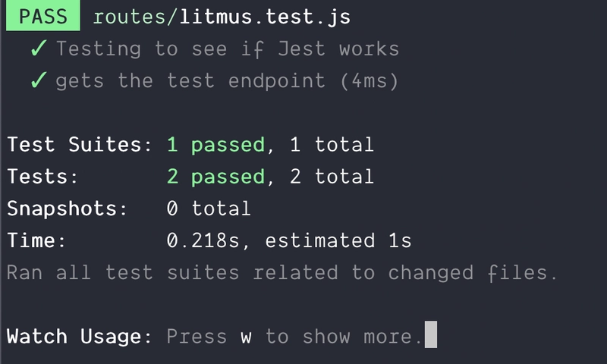Click the (4ms) test duration
607x364 pixels.
click(373, 81)
